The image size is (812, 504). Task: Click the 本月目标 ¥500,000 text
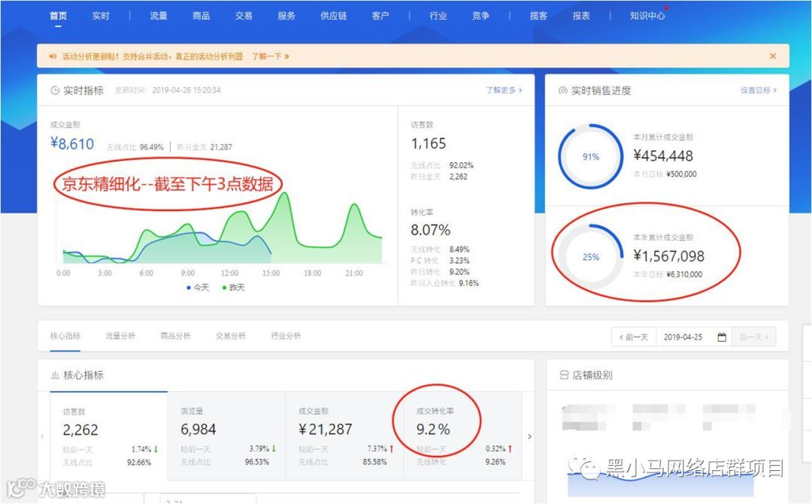(x=665, y=174)
